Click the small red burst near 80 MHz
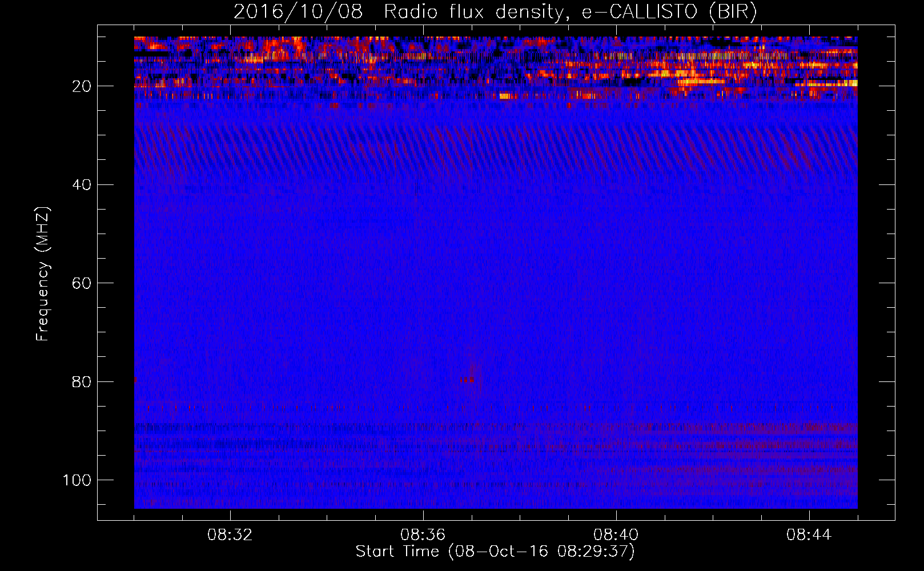Screen dimensions: 924x571 468,379
